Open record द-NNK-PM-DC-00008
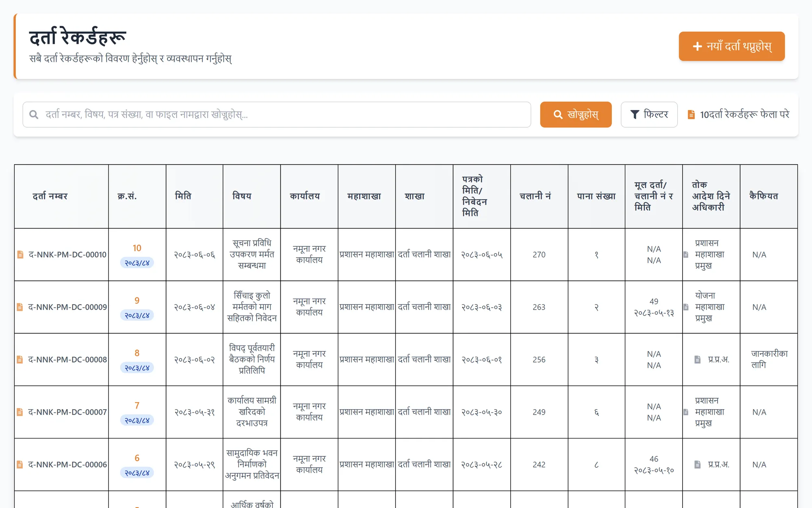The image size is (812, 508). [x=67, y=359]
